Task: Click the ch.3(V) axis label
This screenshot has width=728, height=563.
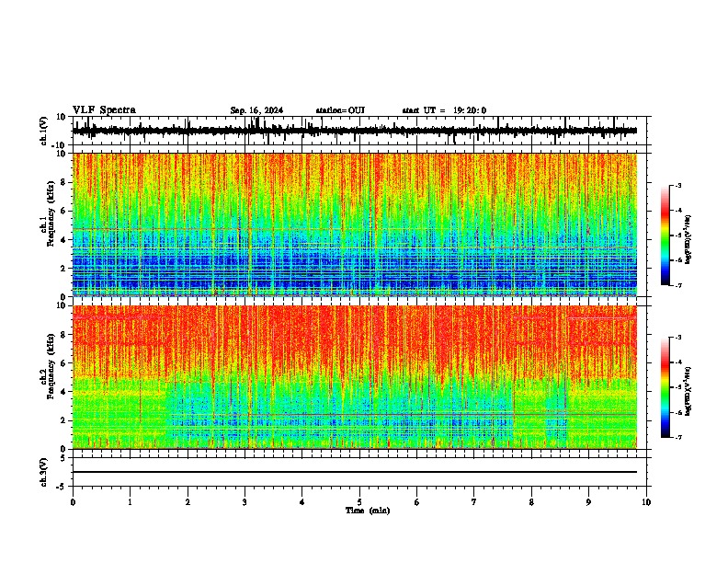Action: pos(44,472)
